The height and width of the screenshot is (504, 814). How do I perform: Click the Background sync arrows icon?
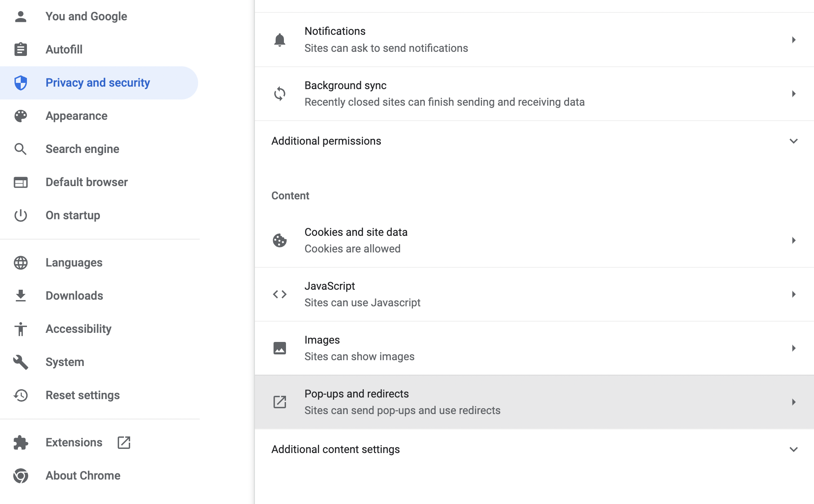tap(280, 94)
